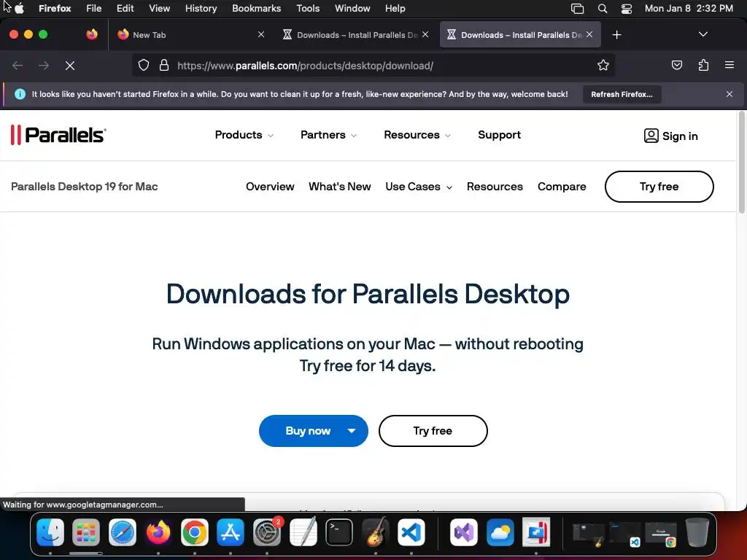Viewport: 747px width, 560px height.
Task: Open the App Store from the Dock
Action: [231, 532]
